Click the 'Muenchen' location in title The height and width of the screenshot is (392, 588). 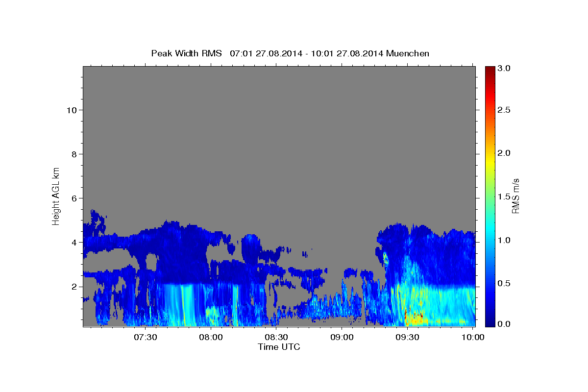click(408, 53)
